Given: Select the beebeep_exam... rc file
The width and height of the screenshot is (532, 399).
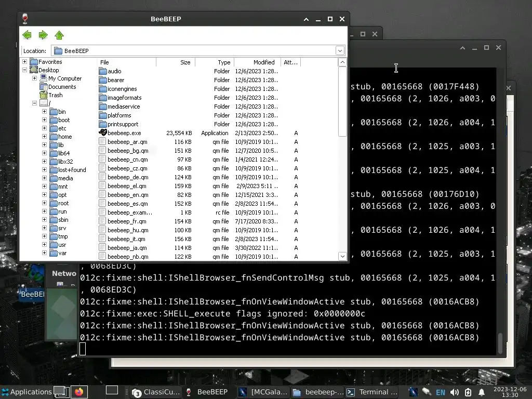Looking at the screenshot, I should click(x=130, y=212).
